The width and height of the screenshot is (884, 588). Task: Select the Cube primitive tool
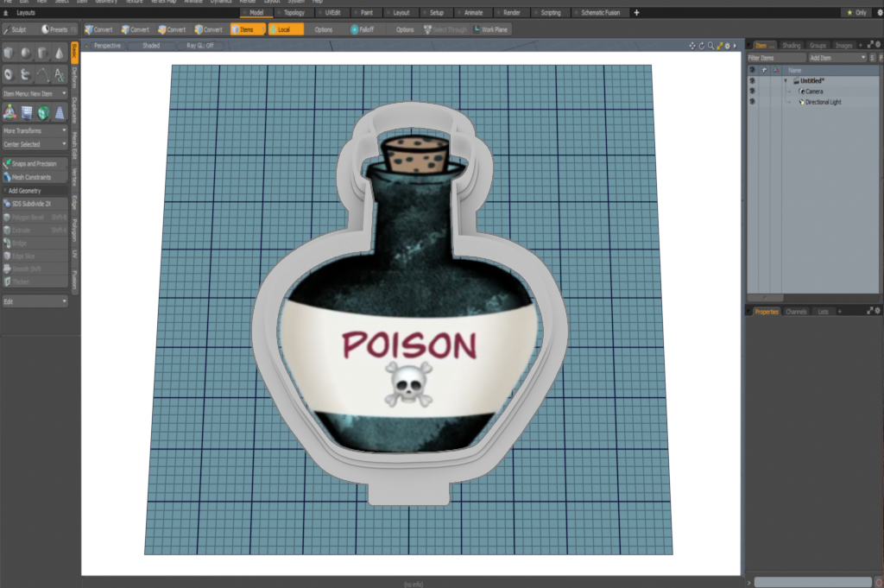[x=9, y=54]
